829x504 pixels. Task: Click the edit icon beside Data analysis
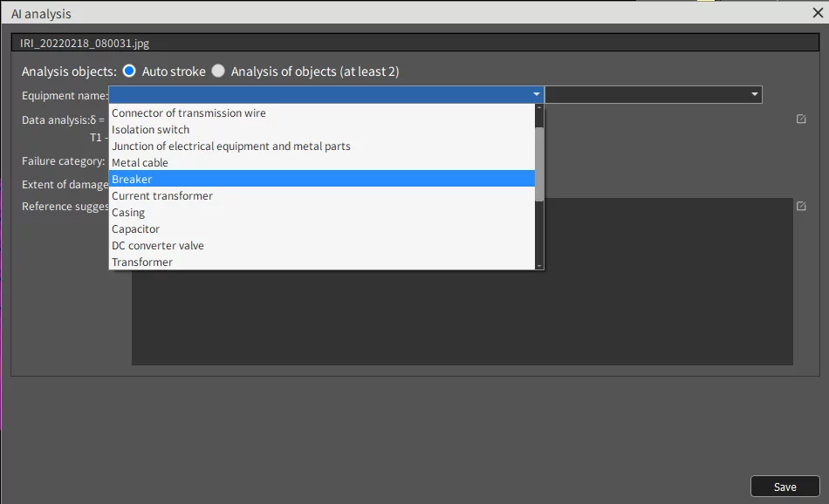801,119
